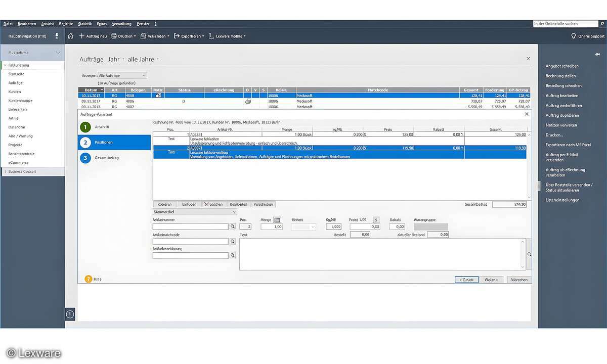Click the Datum column header

(91, 90)
